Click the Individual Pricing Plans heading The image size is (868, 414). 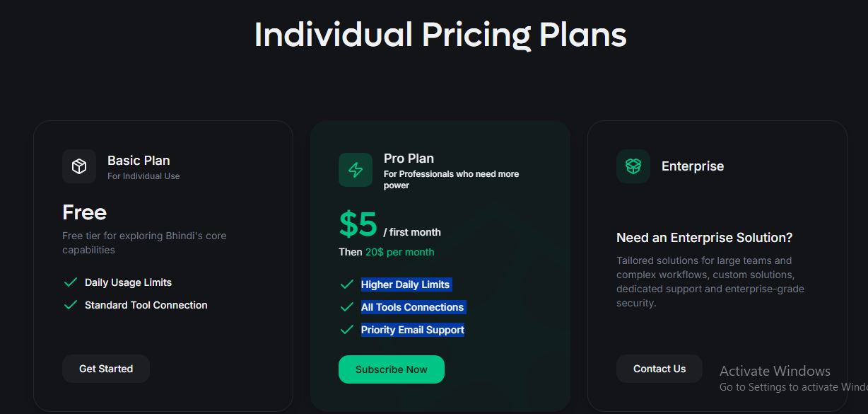[440, 35]
